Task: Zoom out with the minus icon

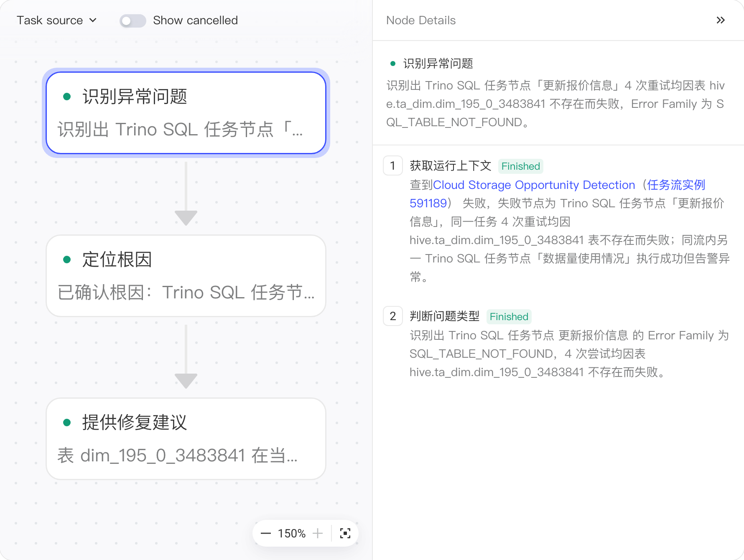Action: (x=265, y=533)
